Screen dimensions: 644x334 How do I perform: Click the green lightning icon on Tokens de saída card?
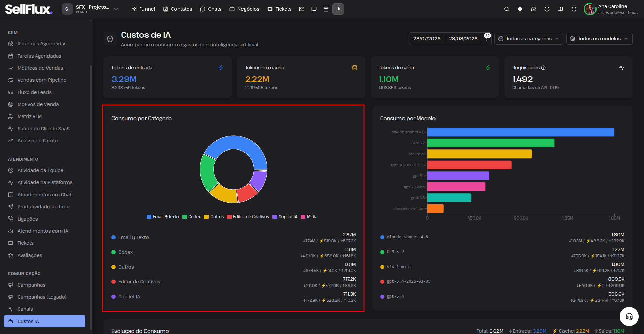tap(488, 68)
